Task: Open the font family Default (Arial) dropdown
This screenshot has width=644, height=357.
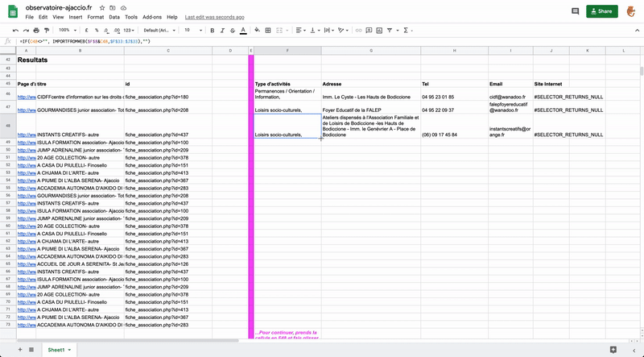Action: coord(159,31)
